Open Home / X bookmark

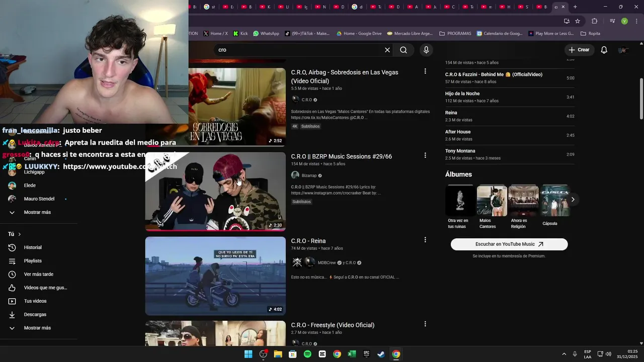215,34
